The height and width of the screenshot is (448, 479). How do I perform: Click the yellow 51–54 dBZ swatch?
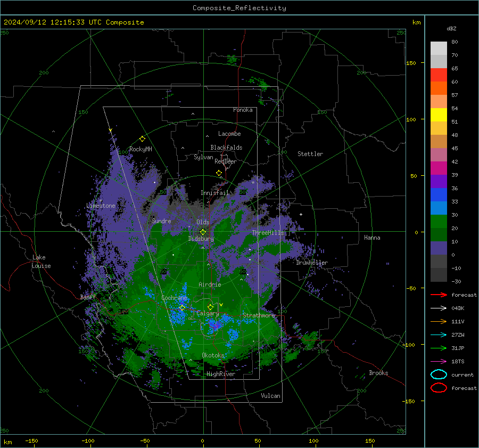coord(439,115)
